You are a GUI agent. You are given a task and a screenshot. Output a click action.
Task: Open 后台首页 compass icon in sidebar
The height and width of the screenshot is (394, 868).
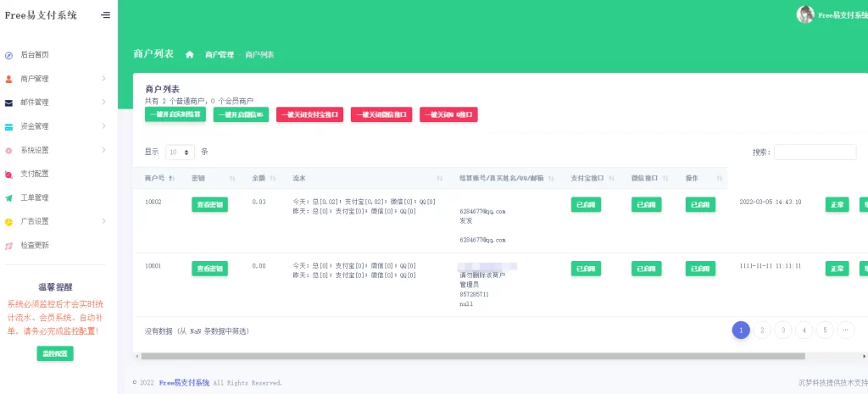point(8,55)
